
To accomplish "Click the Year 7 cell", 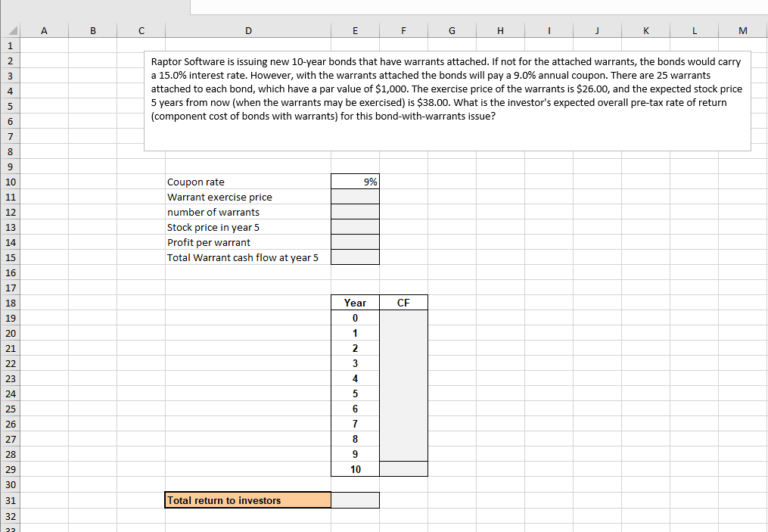I will [x=355, y=425].
